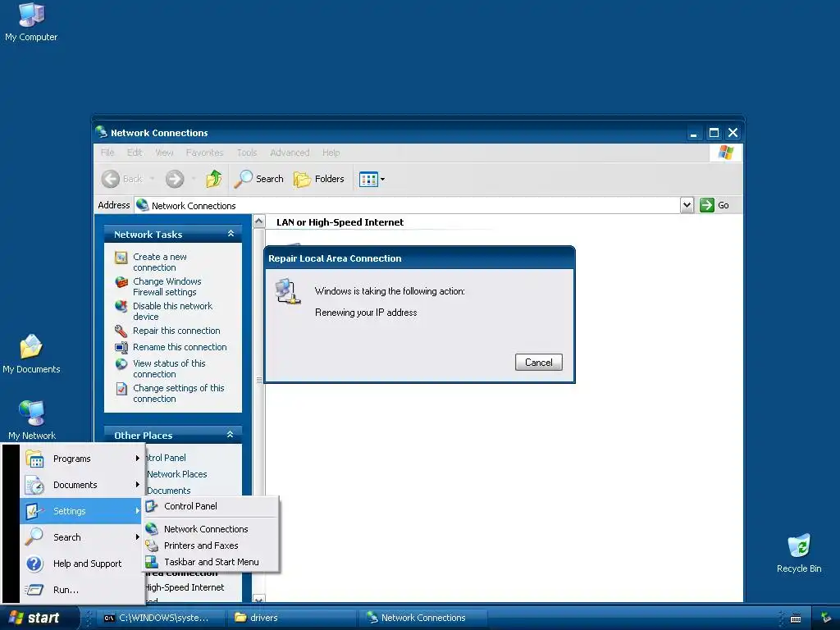Viewport: 840px width, 630px height.
Task: Choose Network Connections from Settings submenu
Action: [211, 529]
